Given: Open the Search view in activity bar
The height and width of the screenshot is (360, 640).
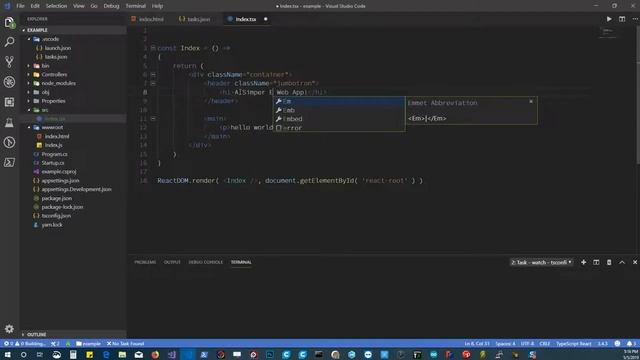Looking at the screenshot, I should pos(9,42).
